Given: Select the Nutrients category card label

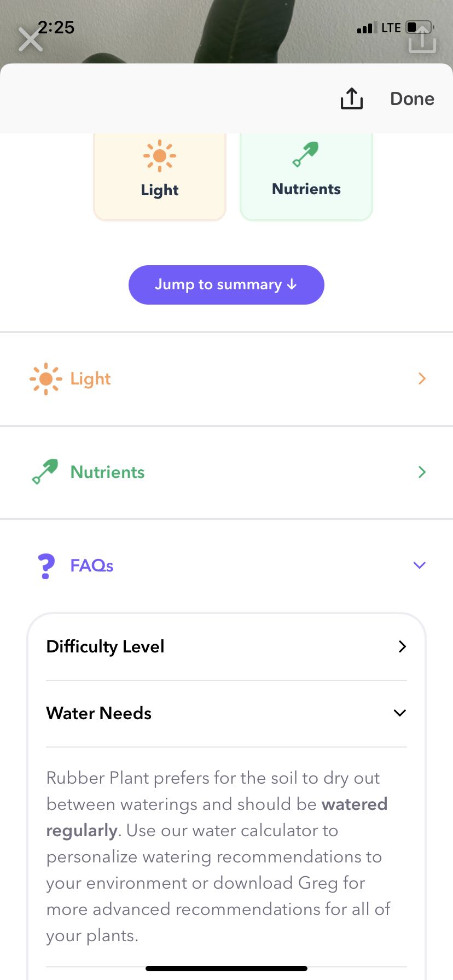Looking at the screenshot, I should tap(306, 189).
